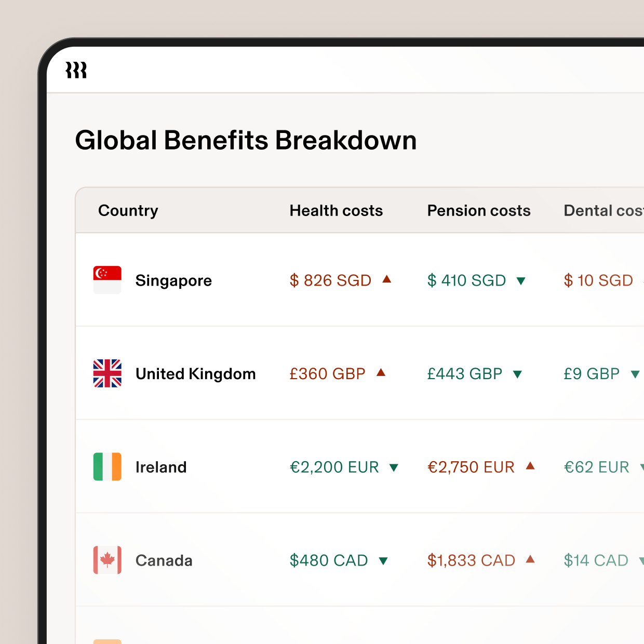Click the United Kingdom flag icon

tap(107, 373)
